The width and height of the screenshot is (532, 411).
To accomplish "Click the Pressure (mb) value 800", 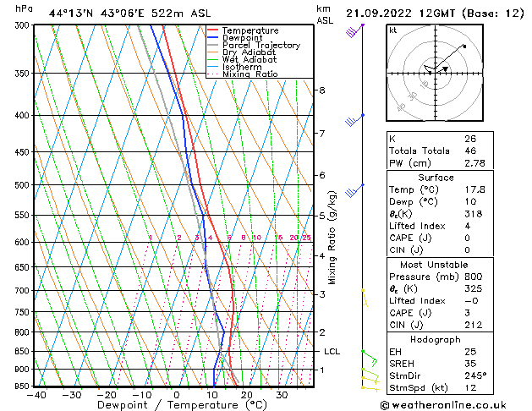I will (474, 277).
